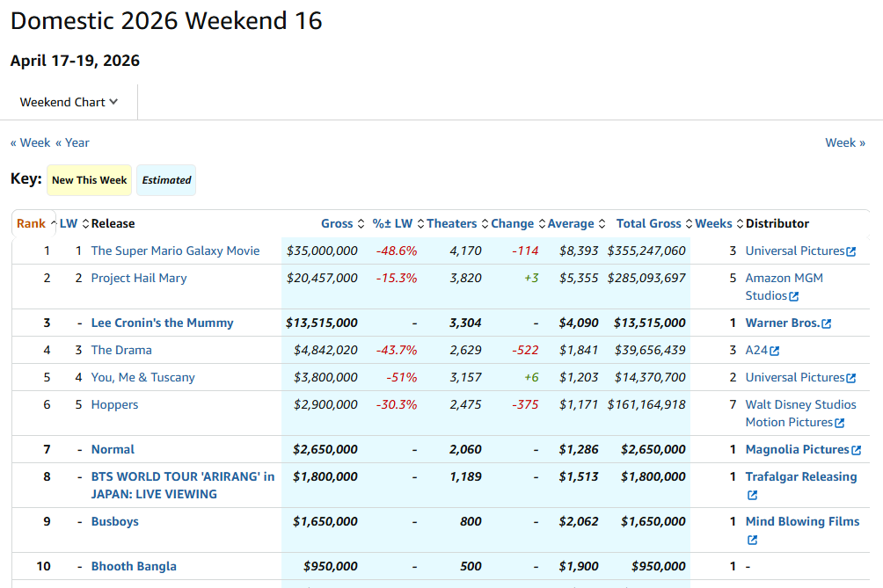Click Walt Disney Studios external link icon
Image resolution: width=883 pixels, height=588 pixels.
pos(839,424)
